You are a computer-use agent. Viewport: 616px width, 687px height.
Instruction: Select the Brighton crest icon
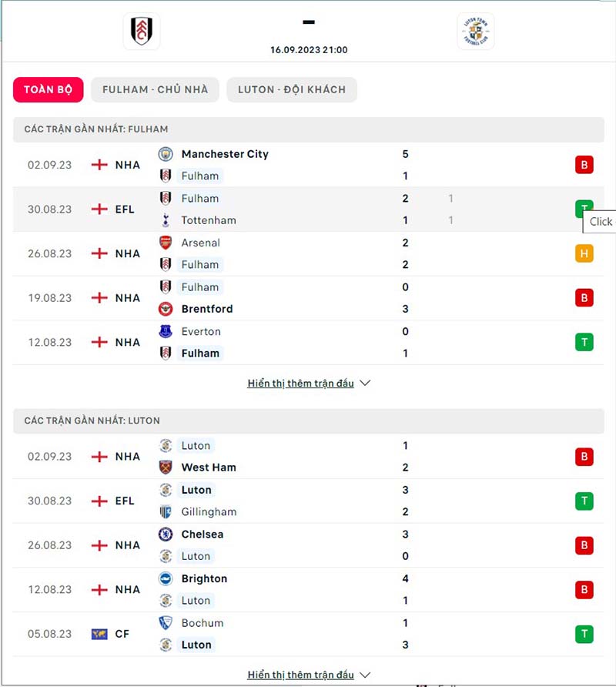click(164, 578)
